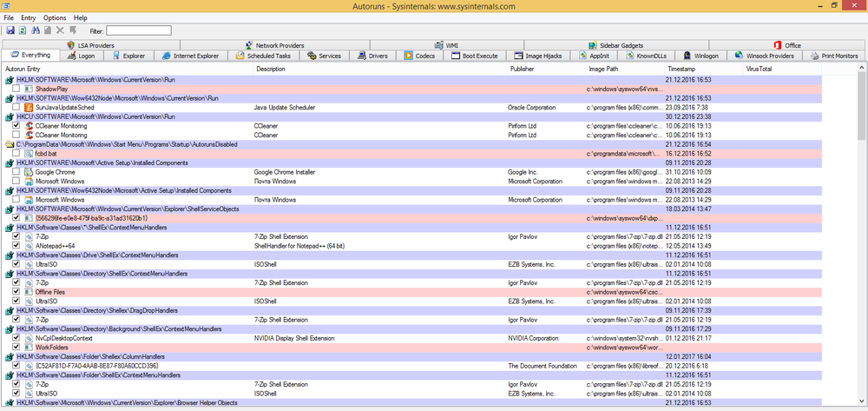Sort by the Autorun Entry column header
The image size is (868, 411).
click(128, 70)
